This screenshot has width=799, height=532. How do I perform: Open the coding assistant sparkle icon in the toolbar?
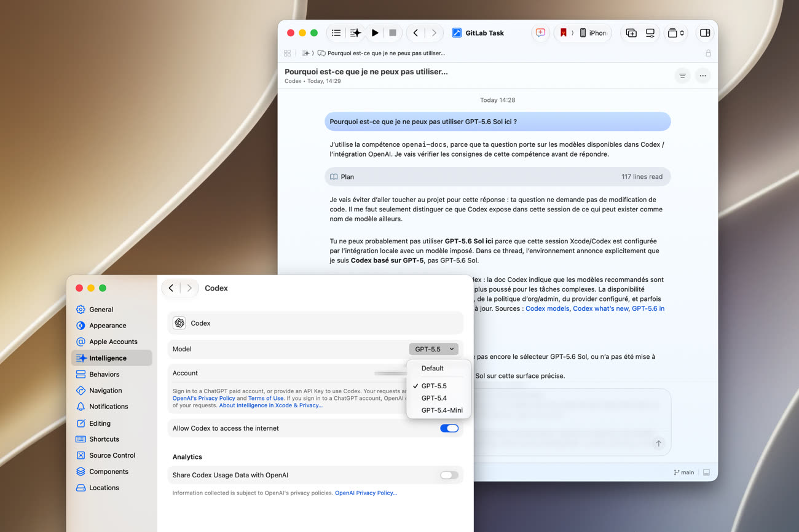coord(355,33)
